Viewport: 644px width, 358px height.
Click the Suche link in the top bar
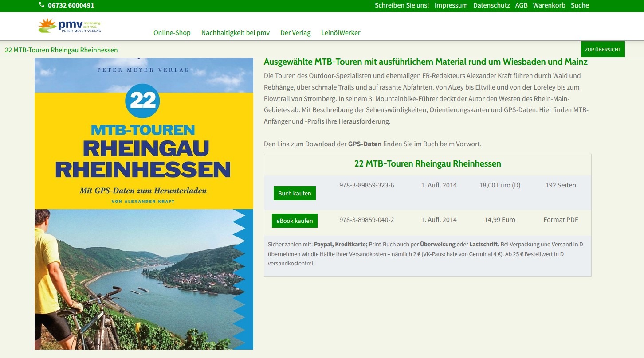pos(580,5)
